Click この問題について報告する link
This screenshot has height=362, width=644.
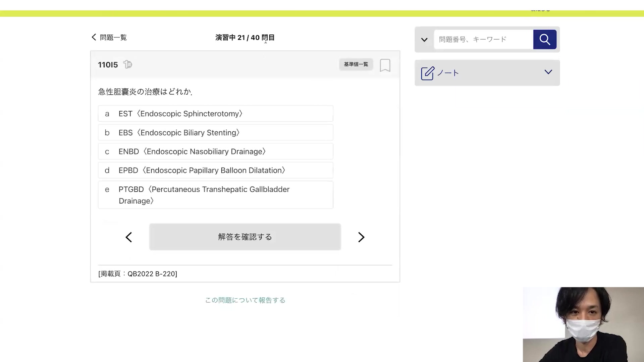pyautogui.click(x=245, y=300)
